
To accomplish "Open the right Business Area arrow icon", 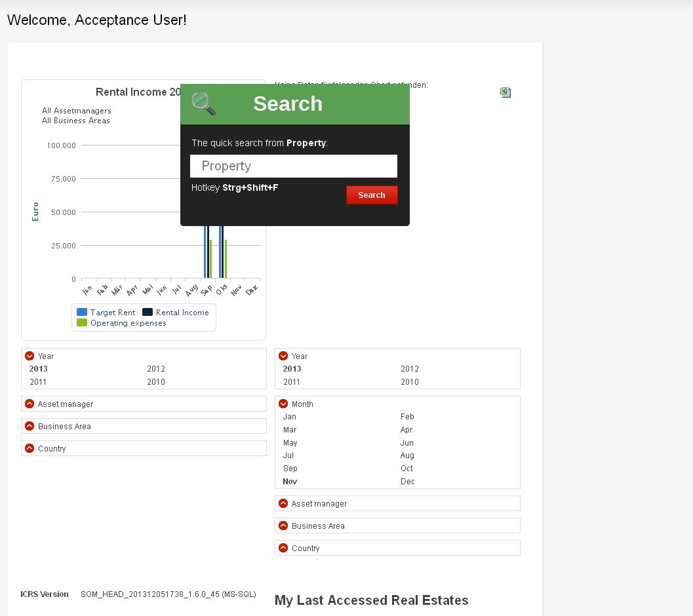I will tap(283, 526).
